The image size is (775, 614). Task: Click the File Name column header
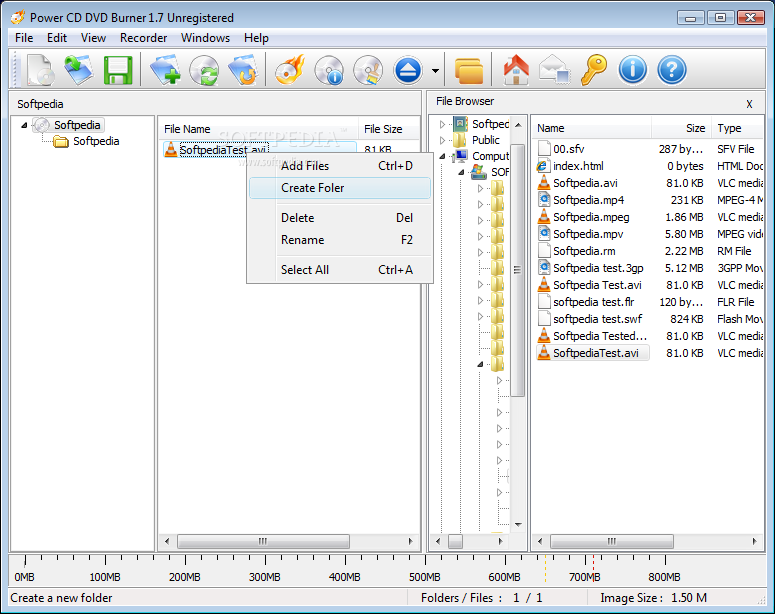tap(258, 129)
